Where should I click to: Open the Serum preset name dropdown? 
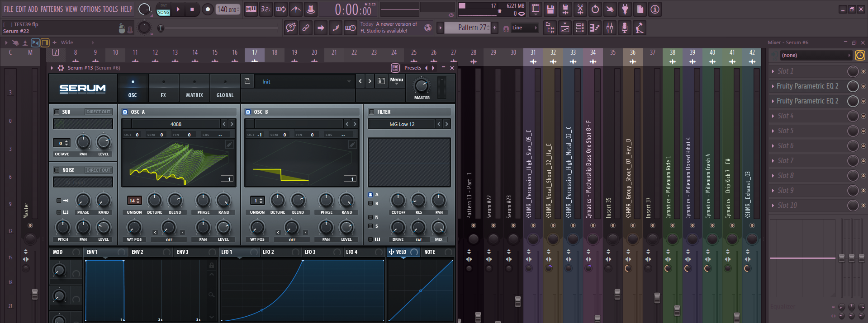click(304, 82)
